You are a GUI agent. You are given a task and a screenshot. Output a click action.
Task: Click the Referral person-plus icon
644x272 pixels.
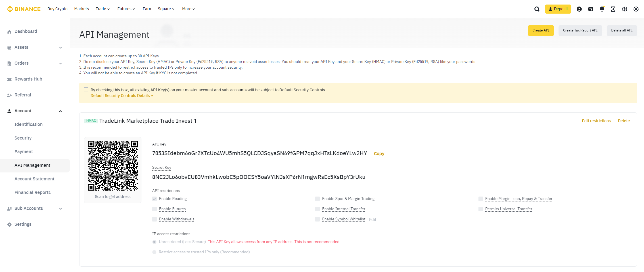[x=9, y=95]
